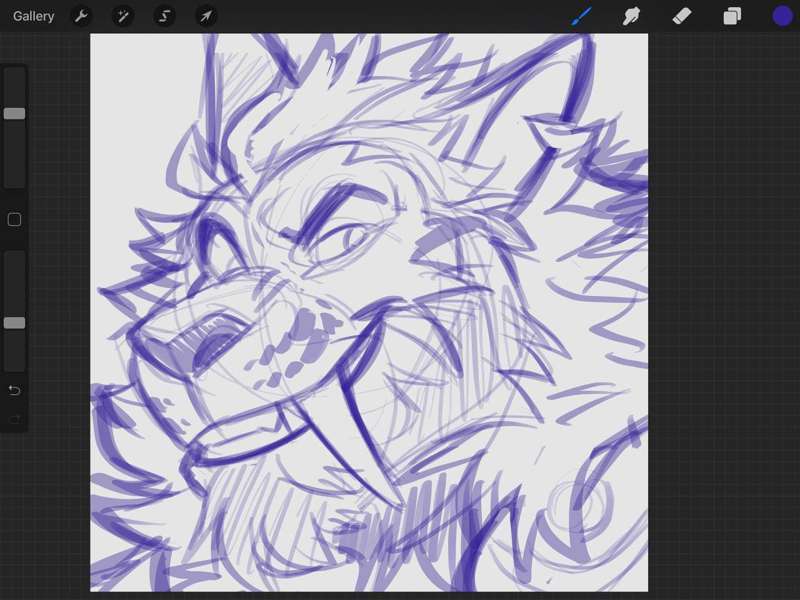Activate the Selection tool

pos(164,16)
